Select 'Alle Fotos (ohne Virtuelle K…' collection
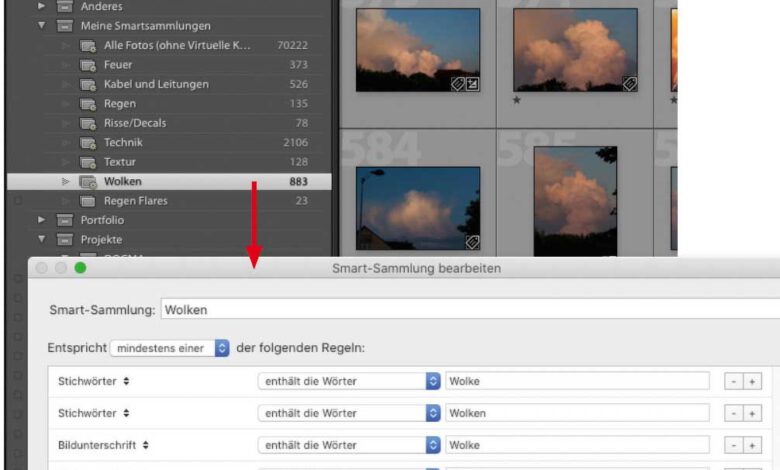 point(177,45)
